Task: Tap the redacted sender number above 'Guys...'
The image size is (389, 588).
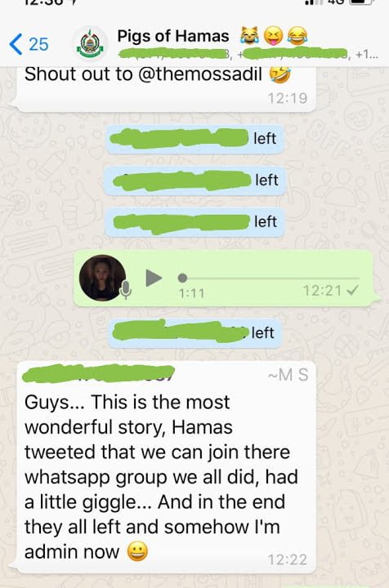Action: [x=98, y=374]
